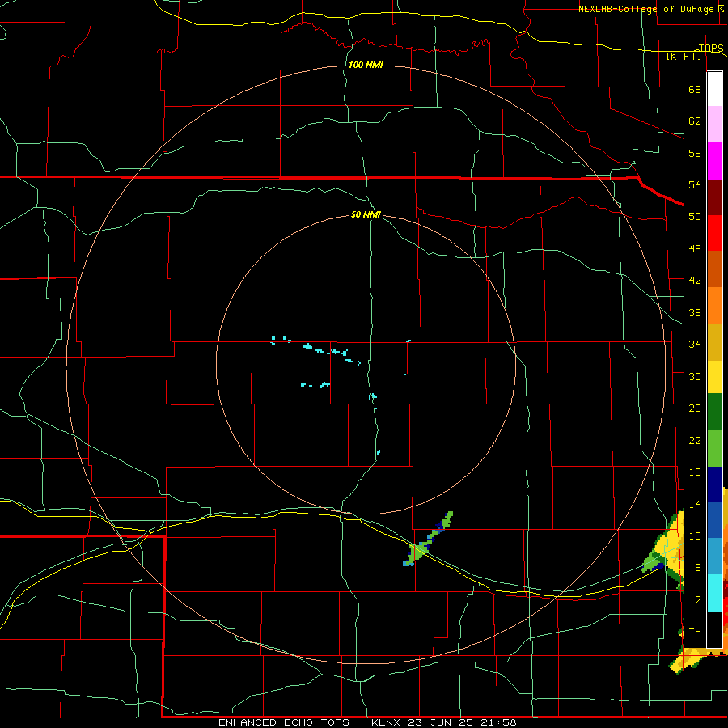Screen dimensions: 728x728
Task: Click the '21:58' timestamp in the caption
Action: 500,722
